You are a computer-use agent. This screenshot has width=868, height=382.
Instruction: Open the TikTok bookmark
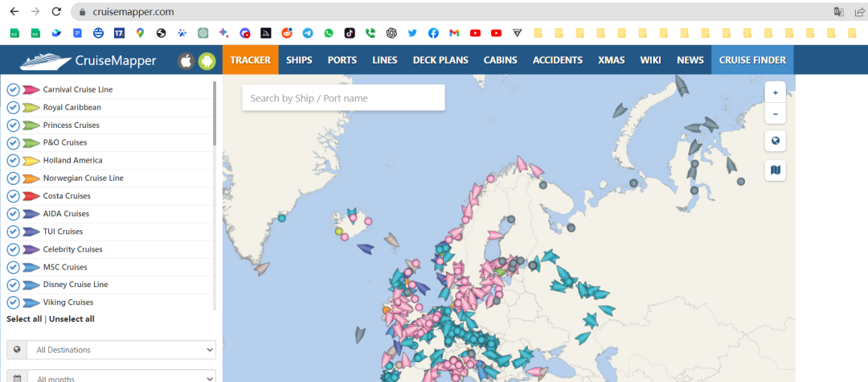(x=350, y=33)
